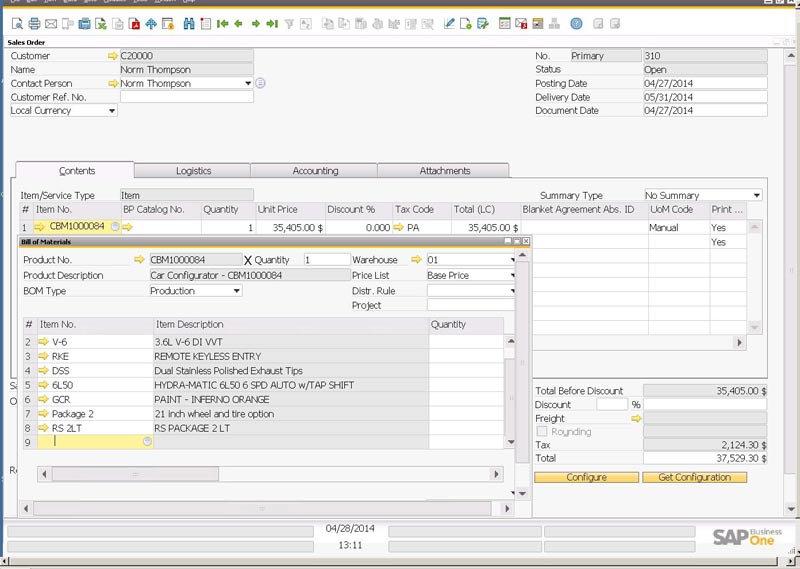Click PAINT - INFERNO ORANGE description
The height and width of the screenshot is (569, 800).
[x=212, y=400]
